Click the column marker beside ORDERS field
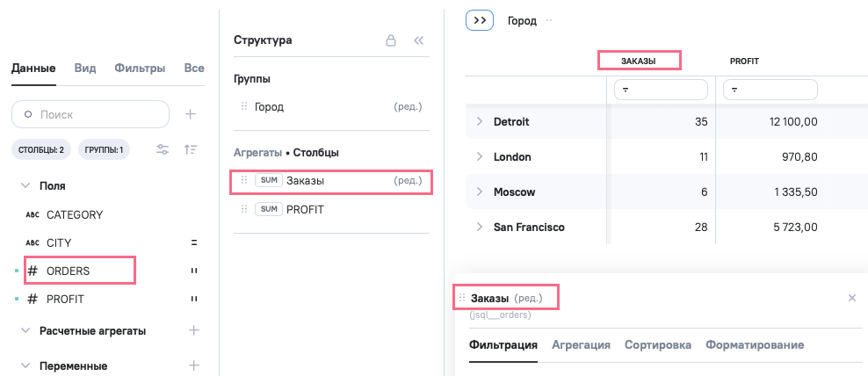 194,271
